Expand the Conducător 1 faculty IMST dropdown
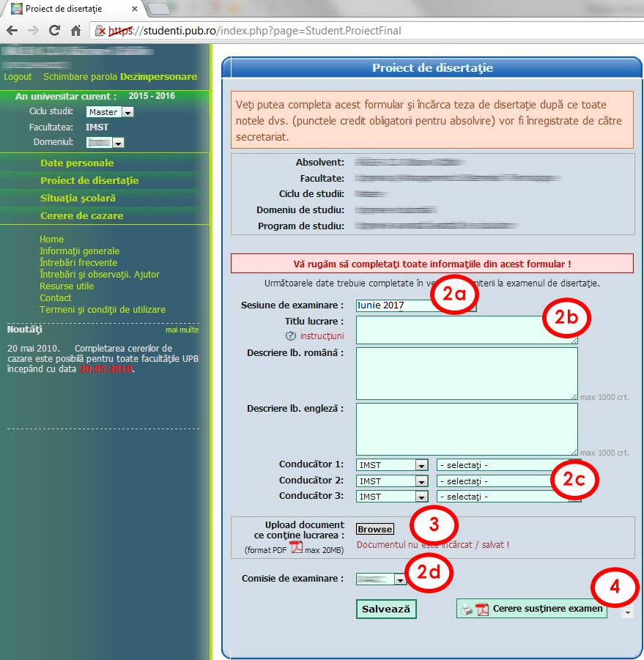The image size is (644, 660). (x=421, y=465)
